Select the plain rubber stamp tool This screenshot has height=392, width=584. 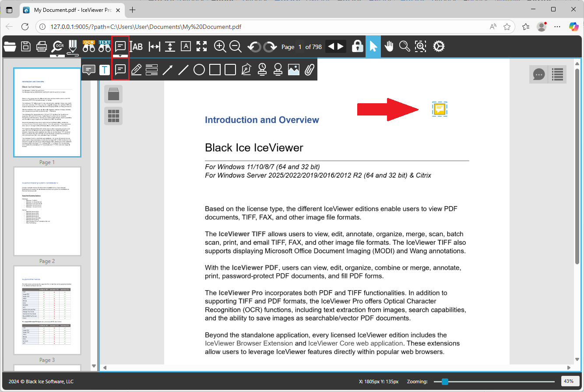[278, 70]
